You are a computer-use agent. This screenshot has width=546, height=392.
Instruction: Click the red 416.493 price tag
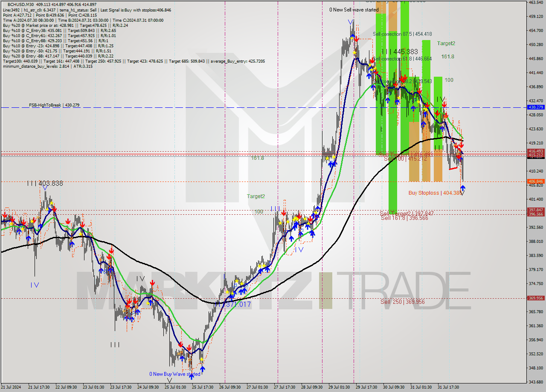(x=536, y=151)
